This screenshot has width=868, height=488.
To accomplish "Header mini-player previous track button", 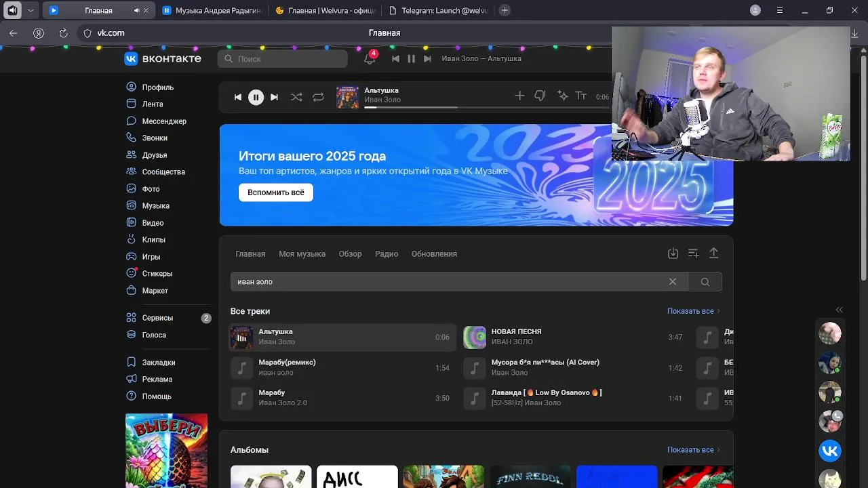I will [395, 59].
